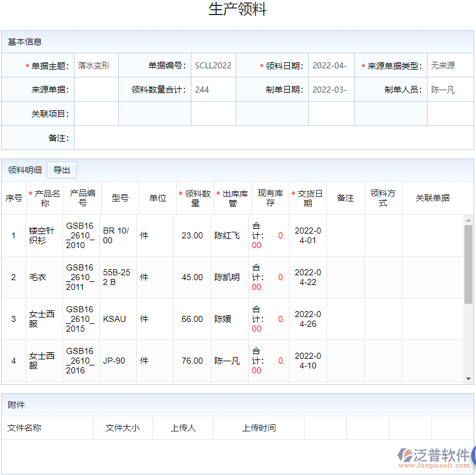Click the 单据主题 field showing 落水变形
The width and height of the screenshot is (476, 475).
(x=96, y=65)
